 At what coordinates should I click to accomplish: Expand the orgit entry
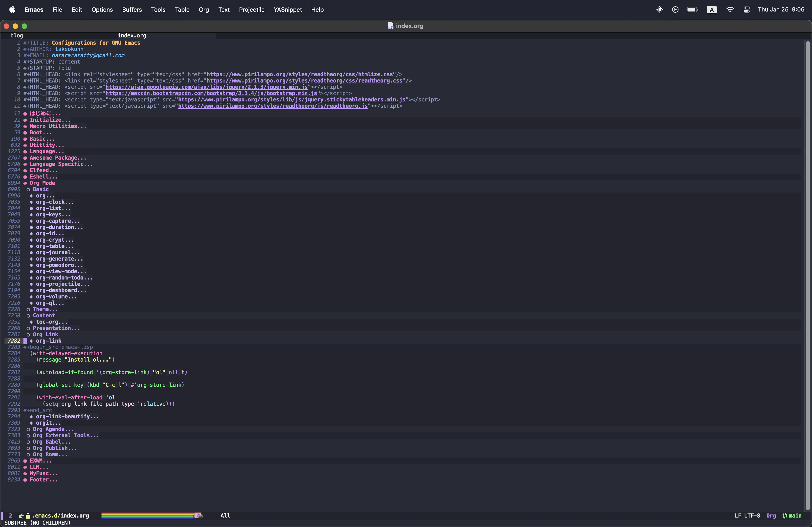(x=48, y=423)
